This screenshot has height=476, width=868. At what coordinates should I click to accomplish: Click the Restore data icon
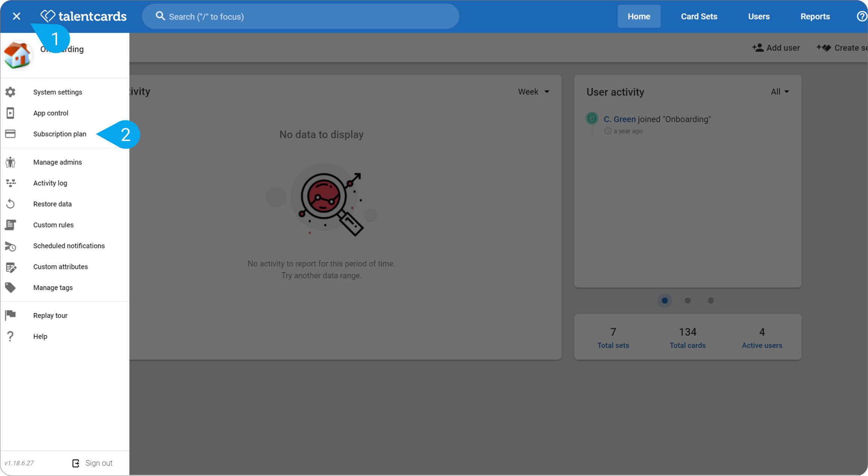coord(10,204)
